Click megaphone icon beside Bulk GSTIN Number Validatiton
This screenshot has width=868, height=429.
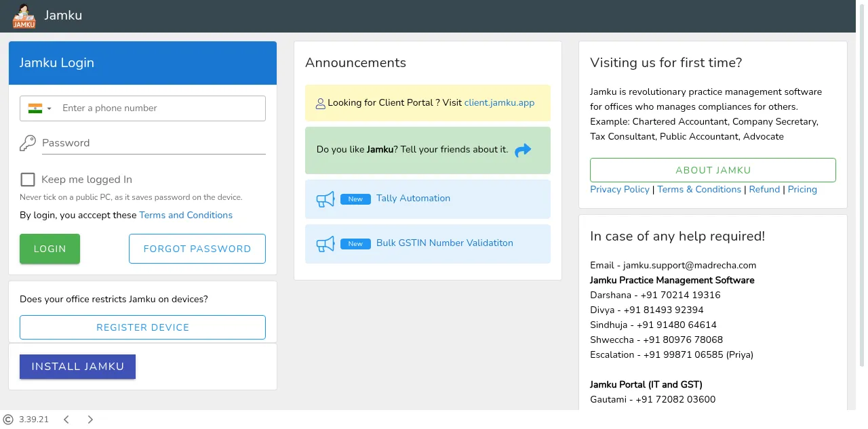325,244
